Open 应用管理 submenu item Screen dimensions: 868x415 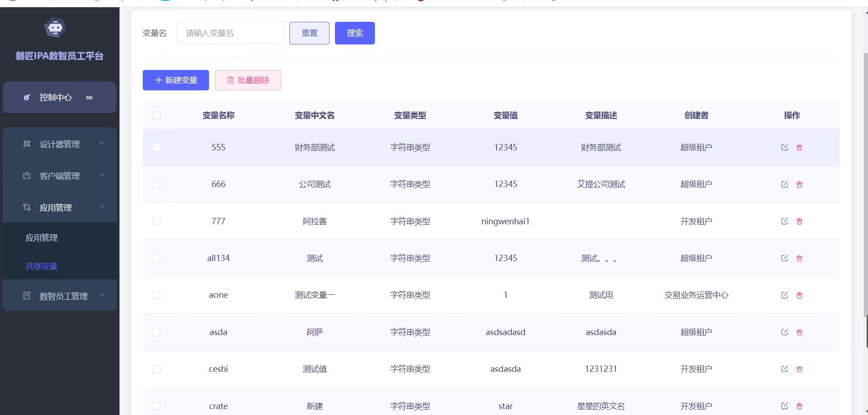point(41,237)
